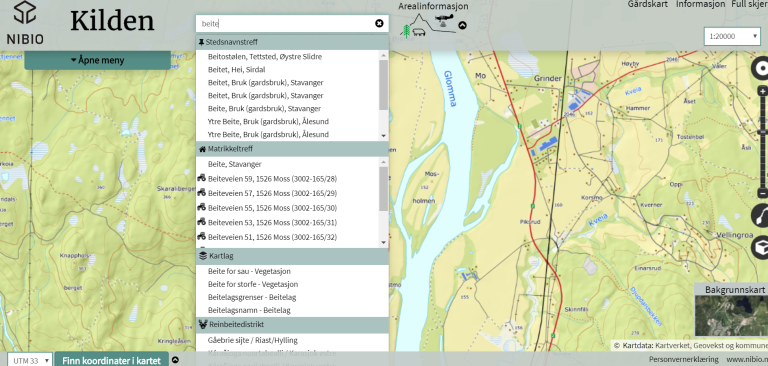Image resolution: width=768 pixels, height=366 pixels.
Task: Clear the search field with the X icon
Action: (x=379, y=23)
